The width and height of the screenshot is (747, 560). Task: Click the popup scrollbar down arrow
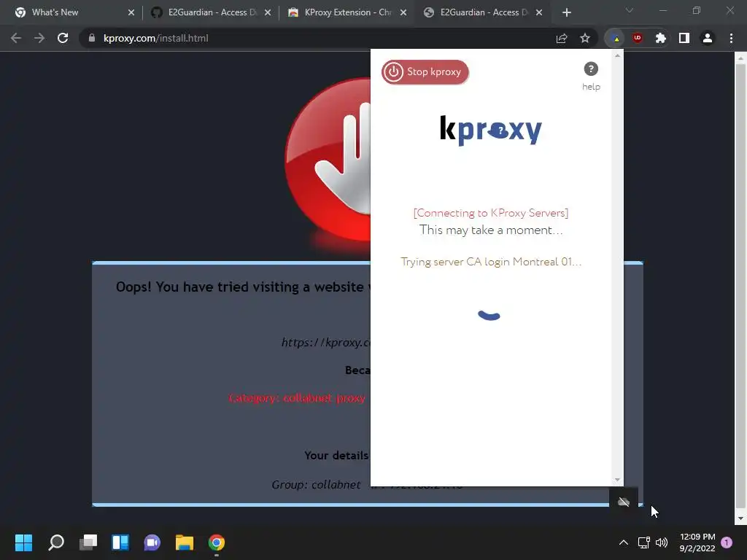click(617, 480)
